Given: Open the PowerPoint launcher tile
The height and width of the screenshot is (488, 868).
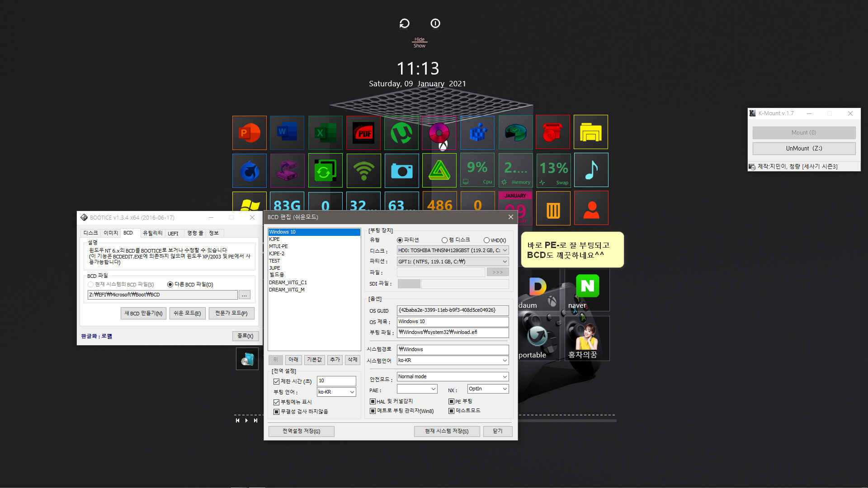Looking at the screenshot, I should [x=250, y=132].
